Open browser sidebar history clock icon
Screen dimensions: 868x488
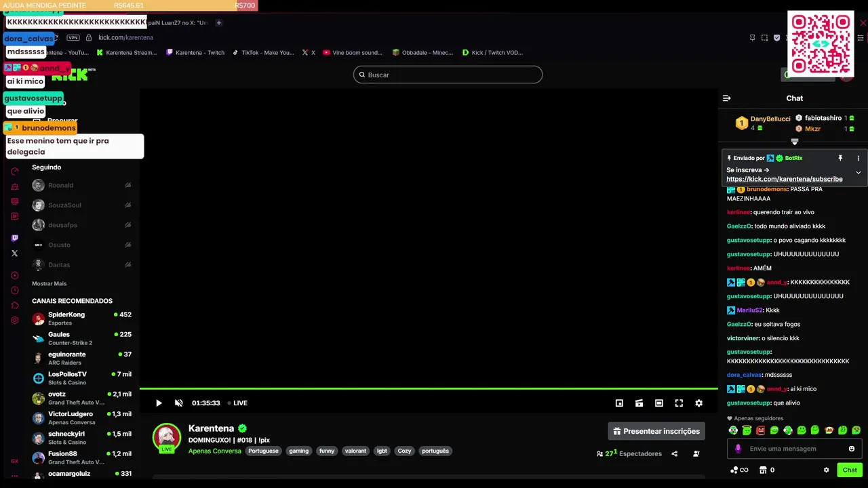click(x=15, y=290)
